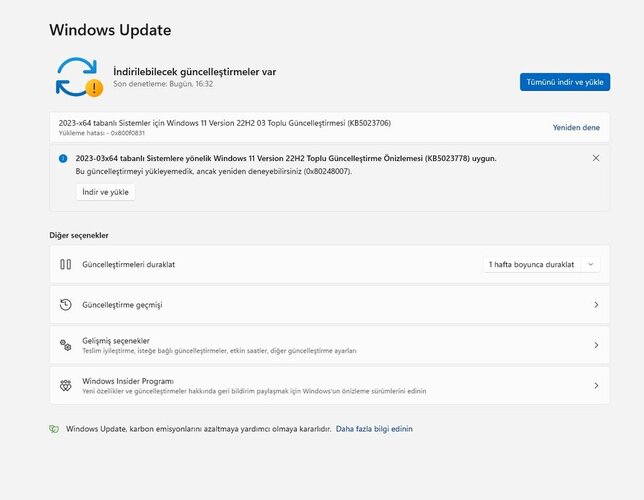Click the blue info icon beside KB5023778
644x500 pixels.
(x=63, y=159)
